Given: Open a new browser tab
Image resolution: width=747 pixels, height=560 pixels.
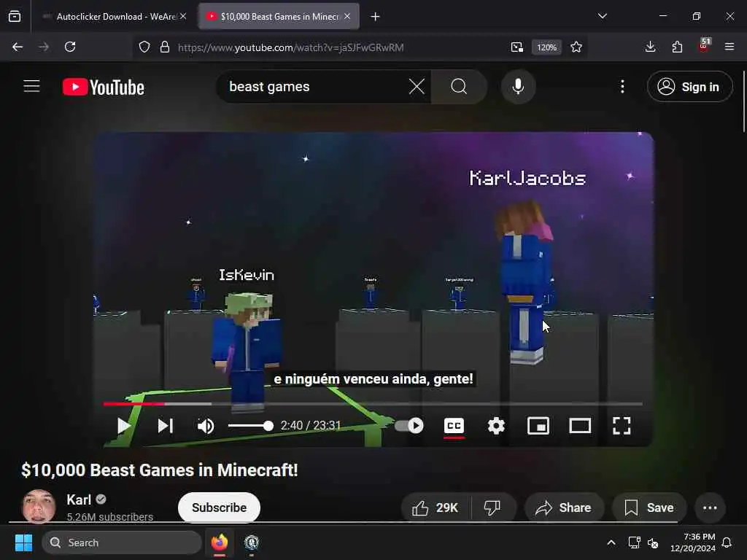Looking at the screenshot, I should coord(376,17).
